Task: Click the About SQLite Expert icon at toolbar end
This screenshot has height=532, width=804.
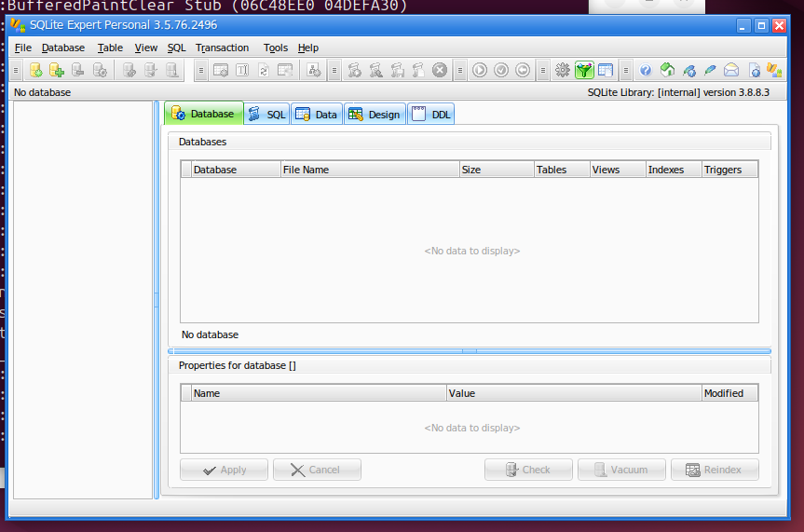Action: tap(774, 70)
